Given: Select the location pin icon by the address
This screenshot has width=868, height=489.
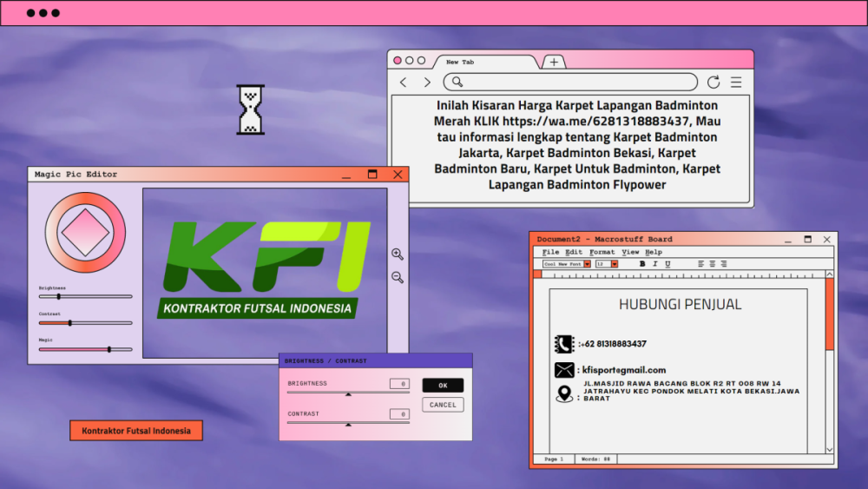Looking at the screenshot, I should [x=564, y=393].
